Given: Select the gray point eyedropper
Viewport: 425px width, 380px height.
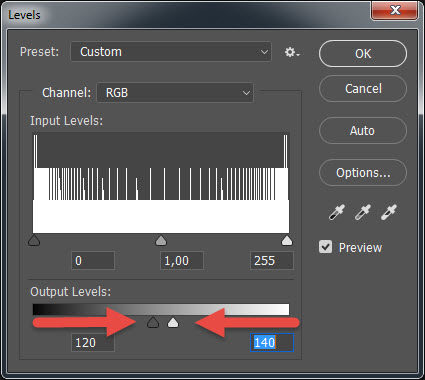Looking at the screenshot, I should click(363, 213).
